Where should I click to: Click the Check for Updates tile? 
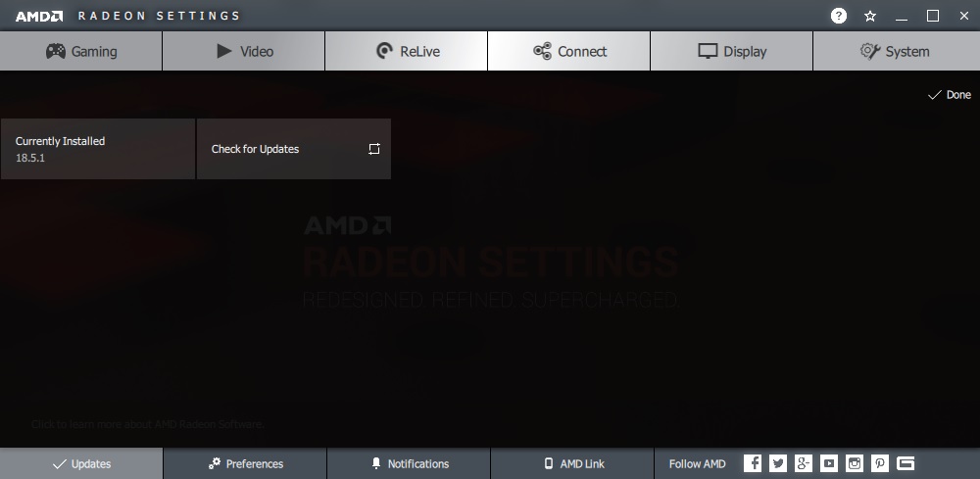point(294,149)
